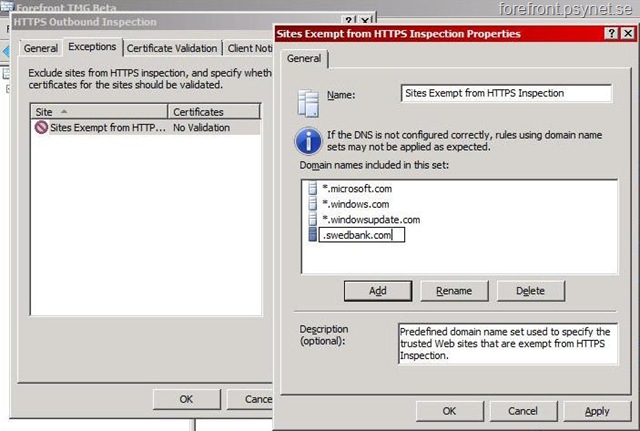Click the icon beside the .swedbank.com entry
This screenshot has height=431, width=640.
pyautogui.click(x=313, y=235)
